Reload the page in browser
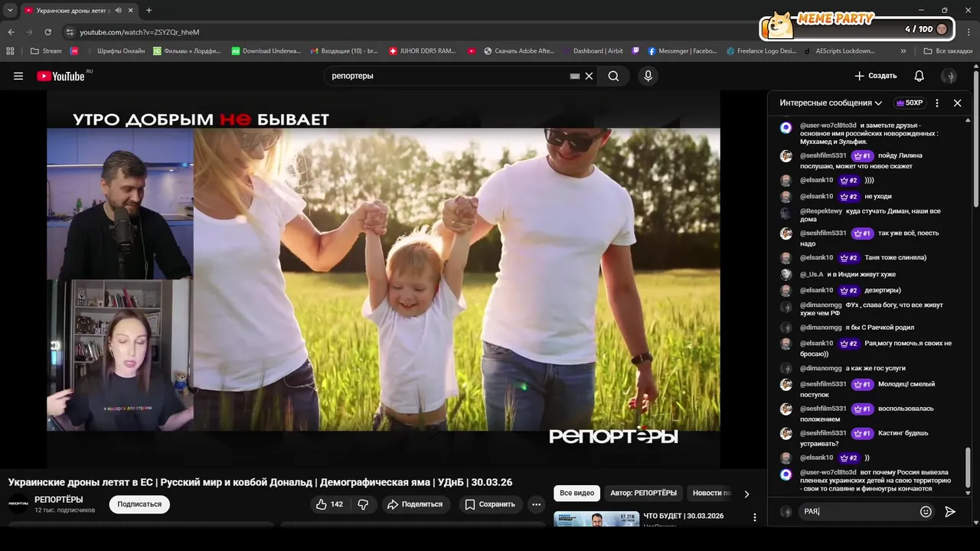Screen dimensions: 980x551 47,32
